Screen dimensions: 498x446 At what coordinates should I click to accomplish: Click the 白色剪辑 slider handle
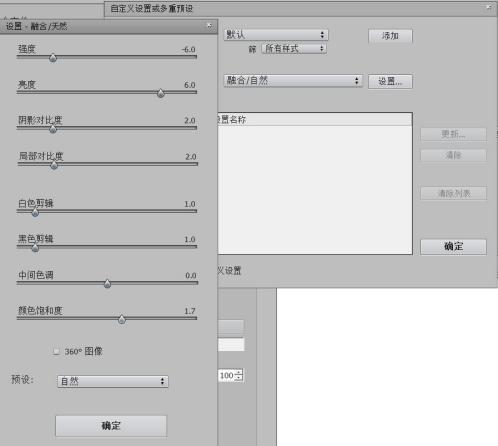click(35, 212)
